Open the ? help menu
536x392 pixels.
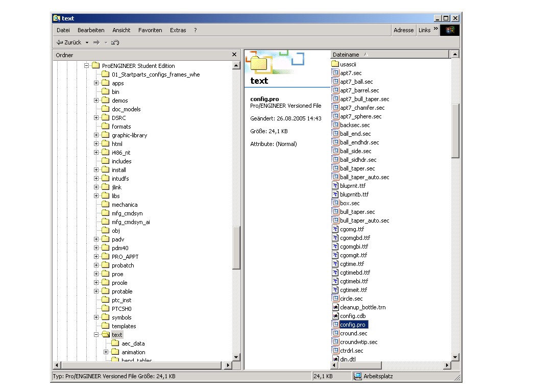pyautogui.click(x=195, y=30)
